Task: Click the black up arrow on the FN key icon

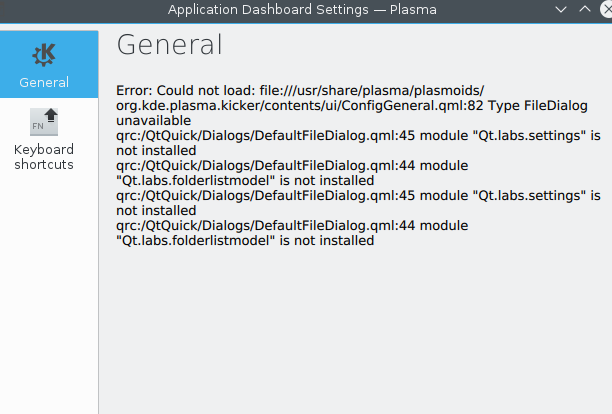Action: pyautogui.click(x=51, y=115)
